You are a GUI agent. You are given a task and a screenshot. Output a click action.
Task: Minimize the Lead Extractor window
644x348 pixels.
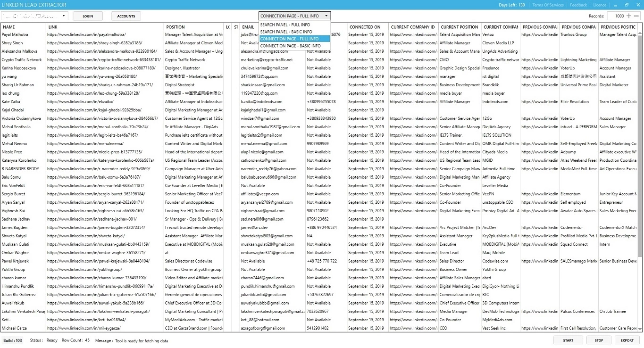pos(617,5)
